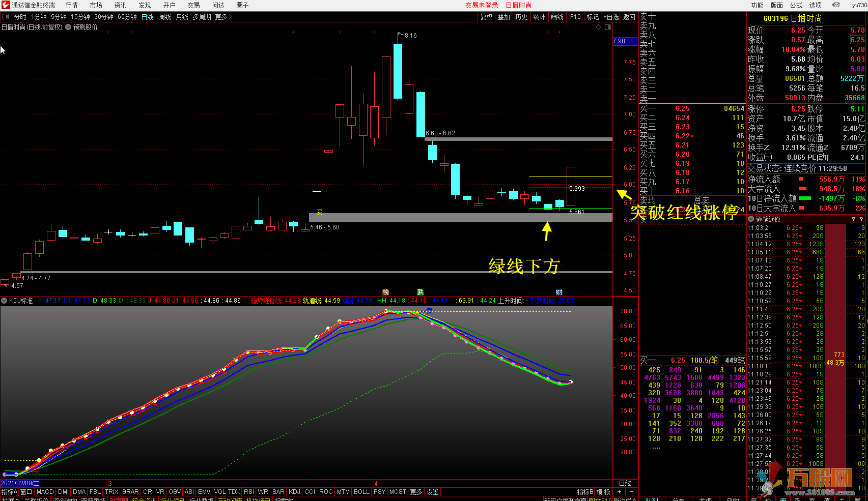Select the OBV indicator tab
This screenshot has width=868, height=501.
tap(175, 492)
